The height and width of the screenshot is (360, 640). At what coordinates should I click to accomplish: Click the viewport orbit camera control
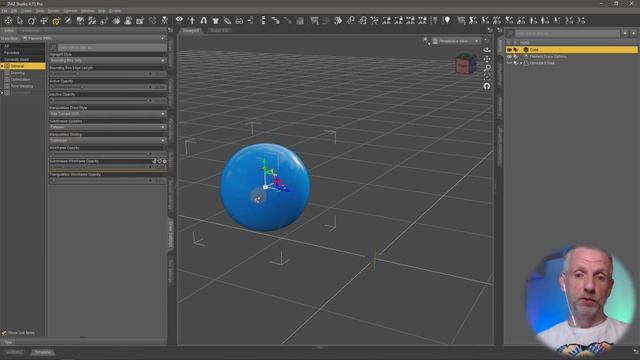click(x=487, y=50)
